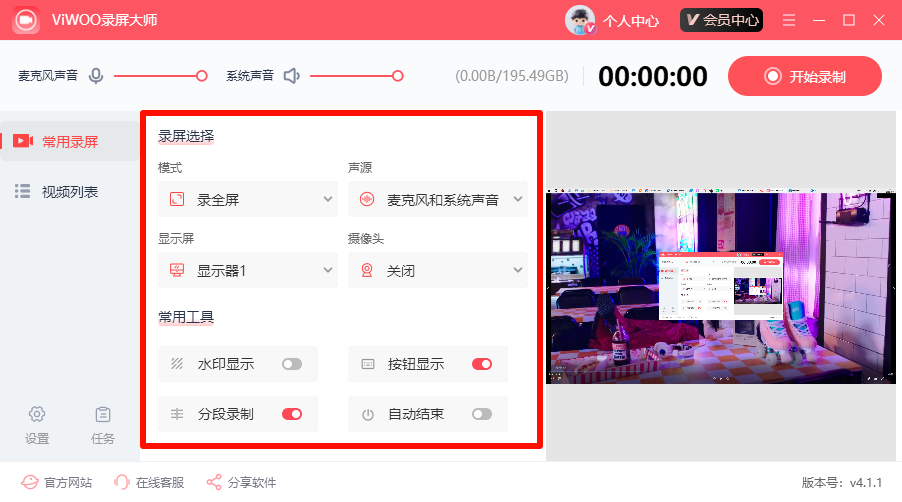Click the watermark stripes icon

pyautogui.click(x=177, y=364)
